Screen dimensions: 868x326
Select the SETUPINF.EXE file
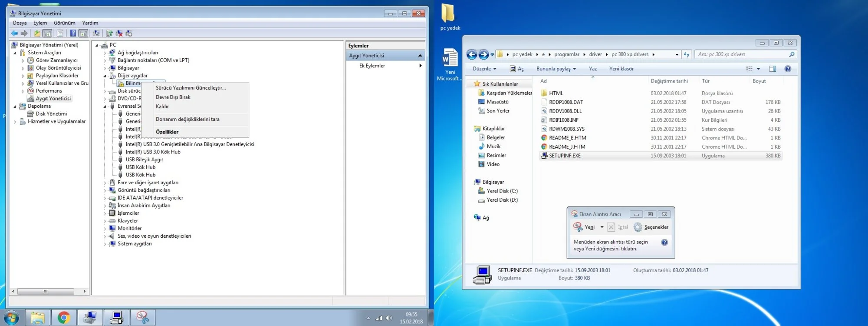coord(660,156)
